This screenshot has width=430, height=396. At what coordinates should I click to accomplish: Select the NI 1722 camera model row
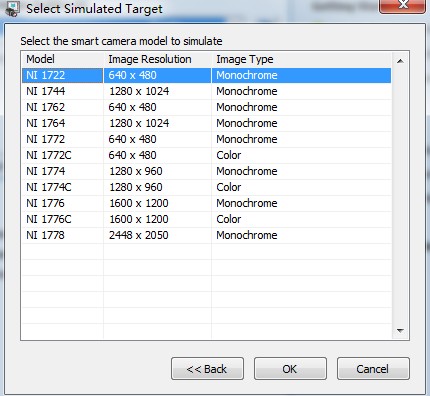(x=207, y=75)
